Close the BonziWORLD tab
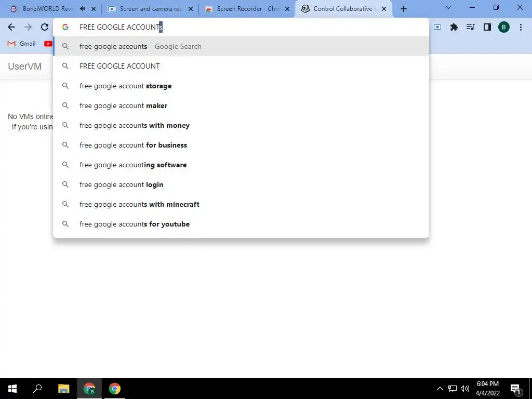Screen dimensions: 532x399 coord(94,9)
